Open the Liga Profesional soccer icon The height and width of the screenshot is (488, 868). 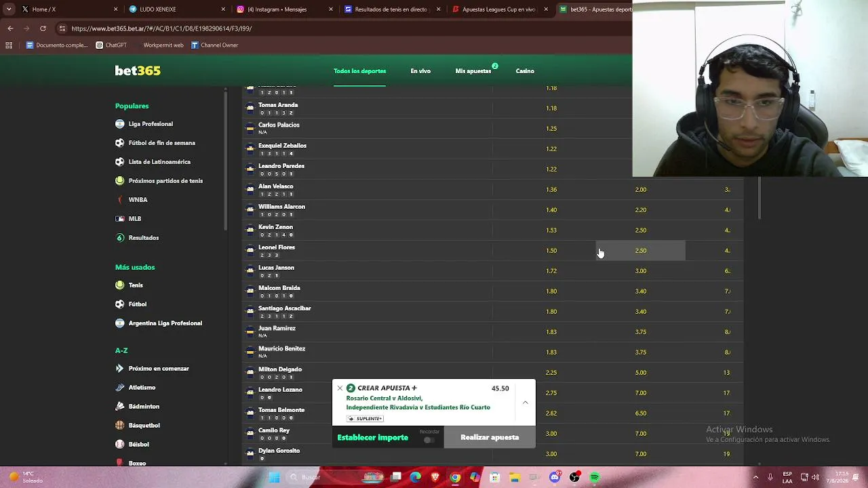(120, 124)
